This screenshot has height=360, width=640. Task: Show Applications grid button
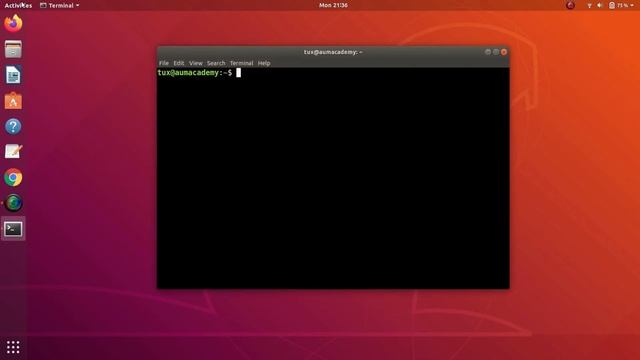[x=13, y=347]
